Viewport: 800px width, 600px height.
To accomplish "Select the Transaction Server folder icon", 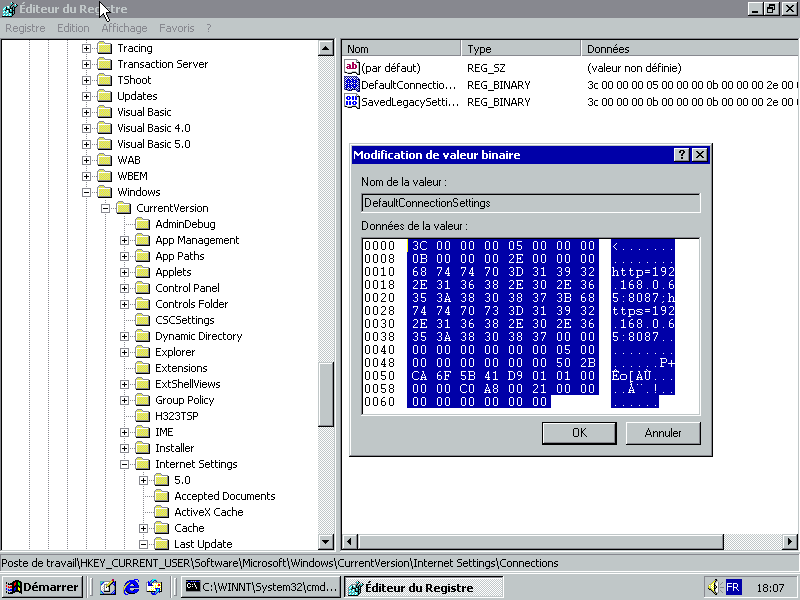I will coord(105,64).
